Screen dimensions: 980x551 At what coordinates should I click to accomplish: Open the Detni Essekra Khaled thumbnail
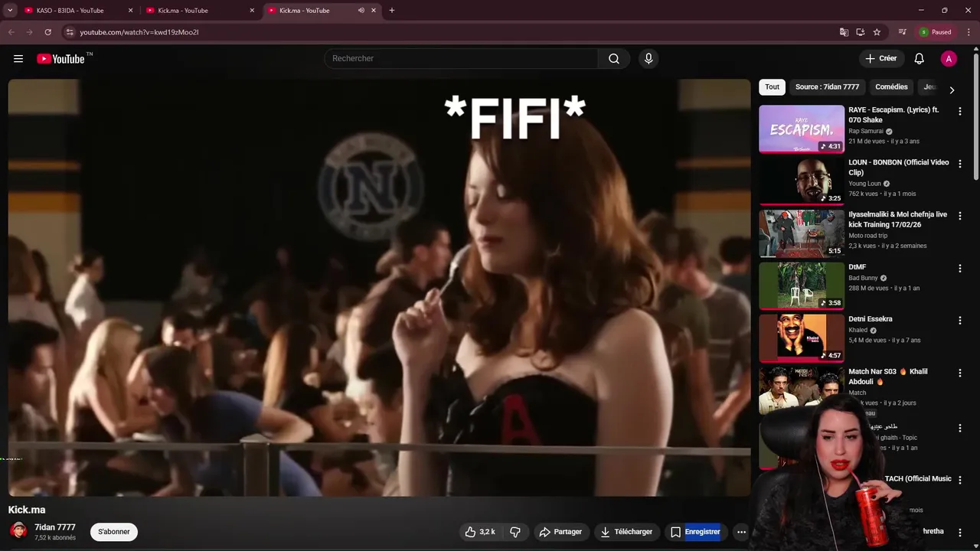[x=802, y=338]
